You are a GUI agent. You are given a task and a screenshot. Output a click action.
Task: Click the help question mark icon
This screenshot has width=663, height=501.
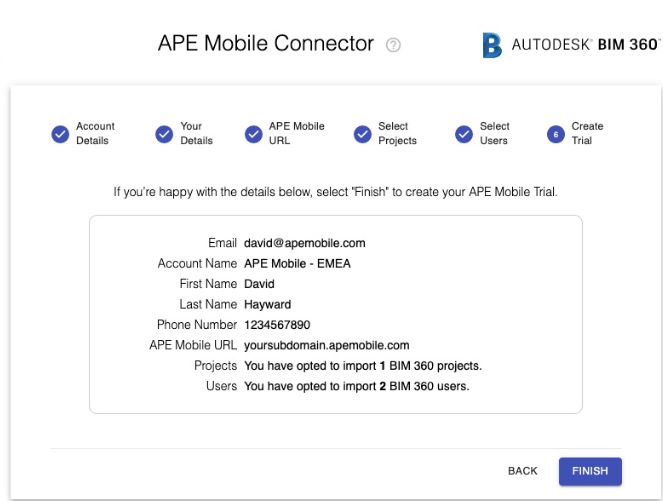point(393,45)
